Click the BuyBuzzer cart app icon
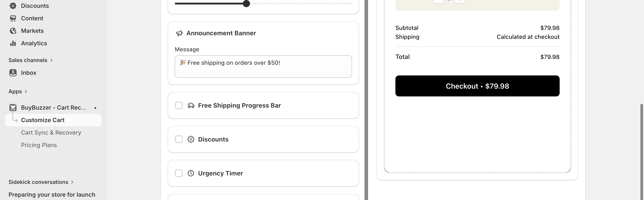 pos(13,108)
